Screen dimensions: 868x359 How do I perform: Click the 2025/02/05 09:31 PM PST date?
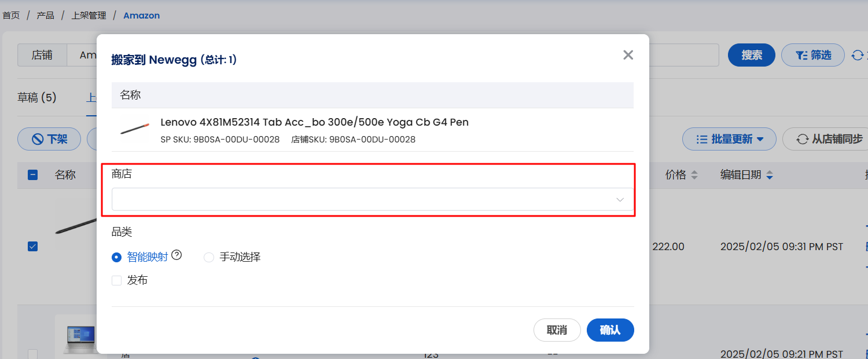point(782,247)
